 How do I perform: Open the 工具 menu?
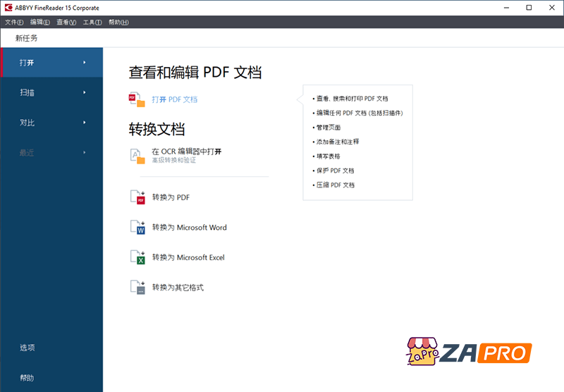(92, 23)
